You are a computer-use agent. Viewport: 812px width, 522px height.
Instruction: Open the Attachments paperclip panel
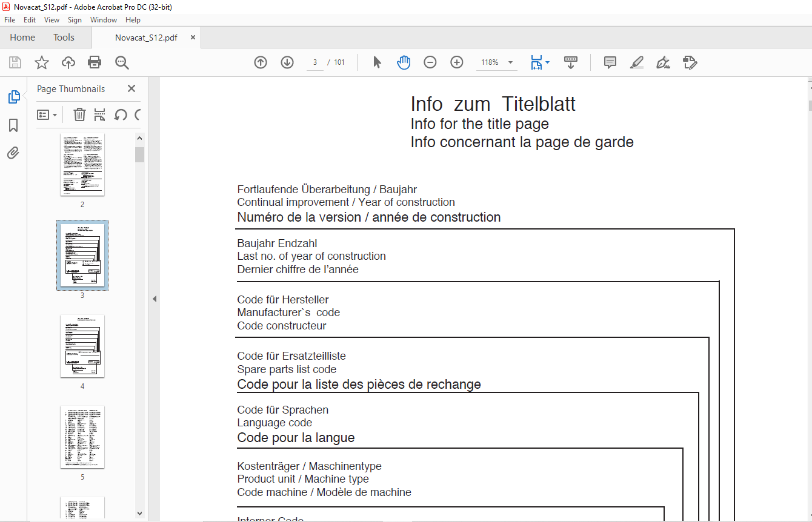point(13,153)
